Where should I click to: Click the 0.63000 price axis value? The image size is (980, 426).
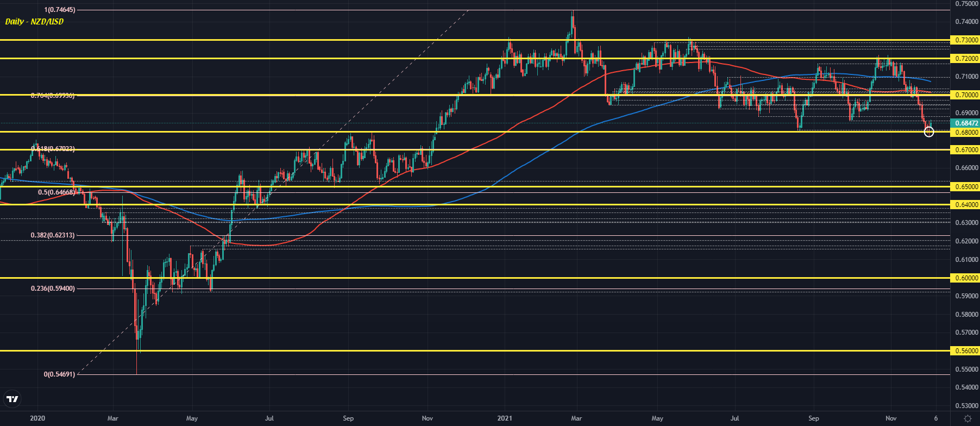(966, 223)
